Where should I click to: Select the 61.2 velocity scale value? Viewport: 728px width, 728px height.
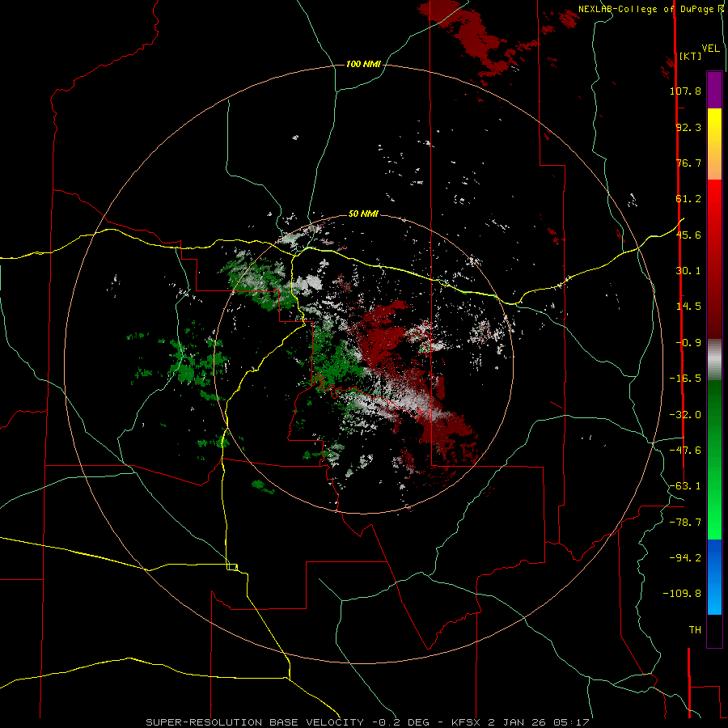tap(688, 199)
